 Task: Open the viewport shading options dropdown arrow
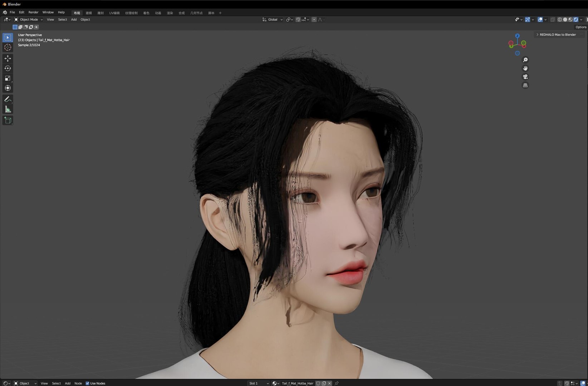click(x=581, y=20)
